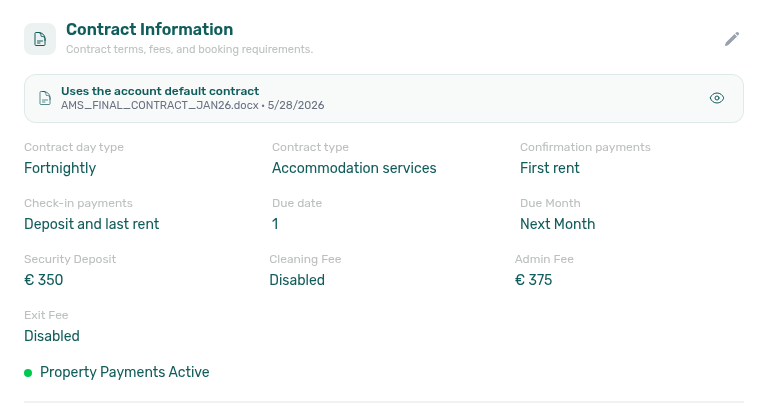
Task: Click the Confirmation payments label
Action: pyautogui.click(x=585, y=147)
